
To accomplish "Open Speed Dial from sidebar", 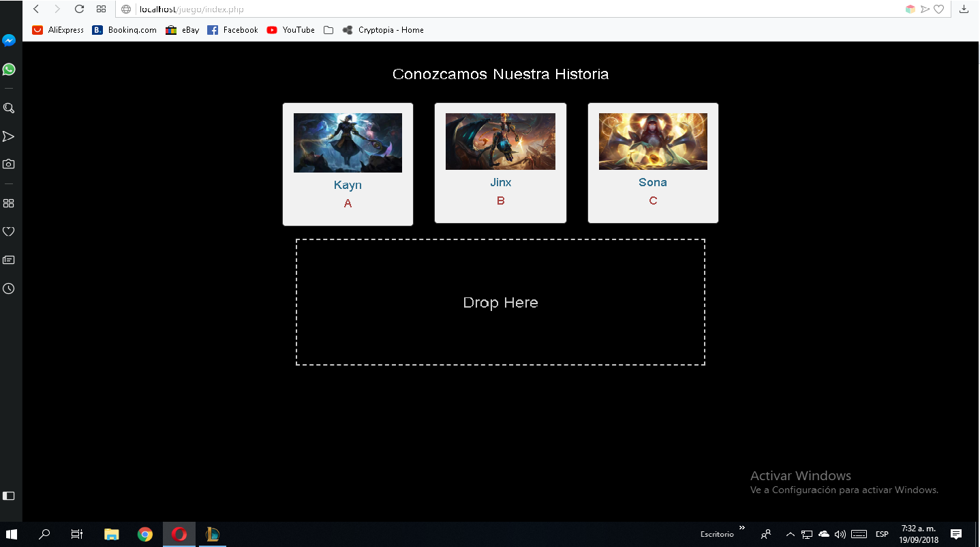I will 9,203.
